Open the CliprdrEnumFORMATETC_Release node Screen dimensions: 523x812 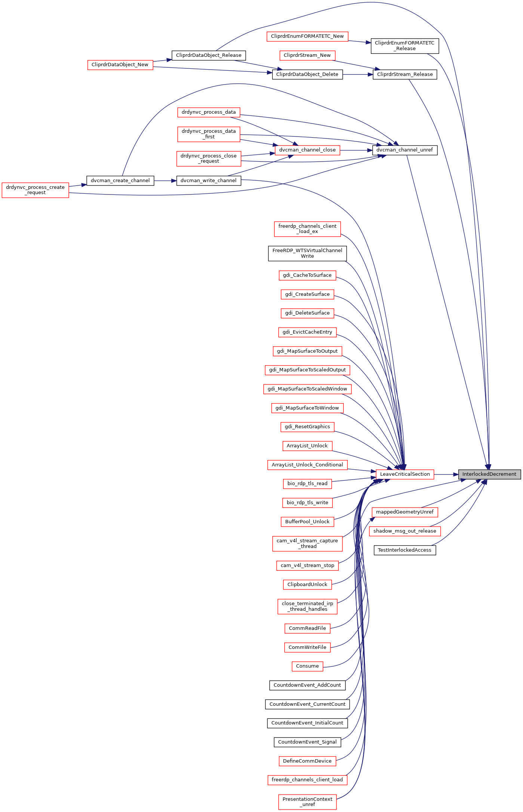(x=404, y=46)
